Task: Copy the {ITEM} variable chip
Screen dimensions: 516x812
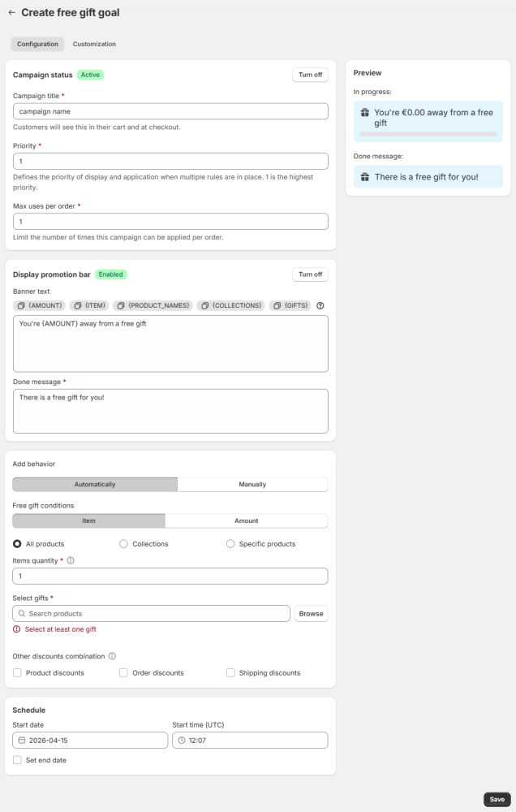Action: pos(88,305)
